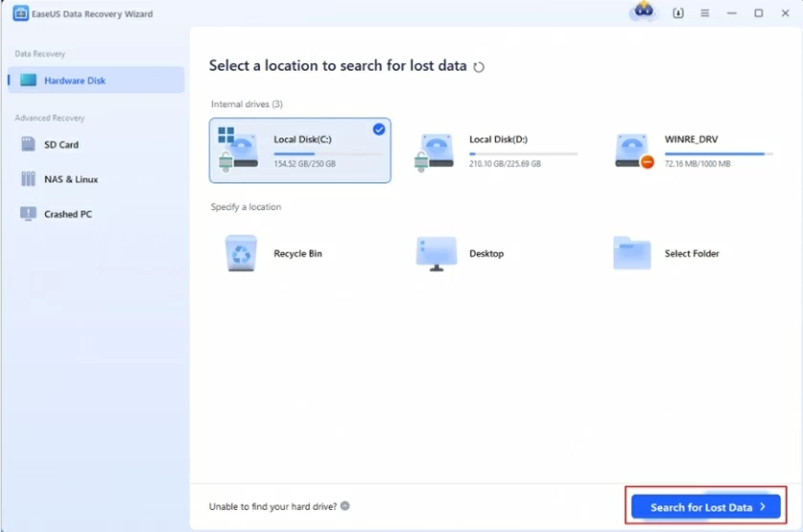Open the Crashed PC recovery option
Screen dimensions: 803x532
click(x=68, y=214)
